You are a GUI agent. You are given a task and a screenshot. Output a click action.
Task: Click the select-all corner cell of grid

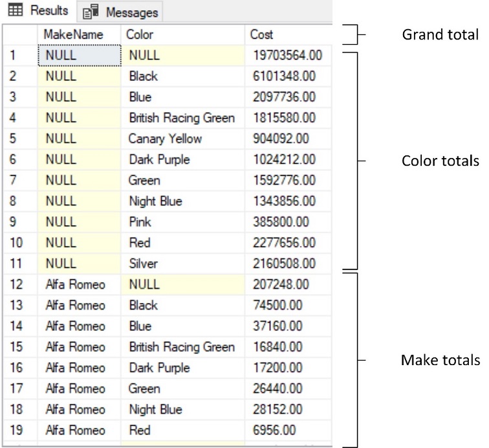[19, 34]
